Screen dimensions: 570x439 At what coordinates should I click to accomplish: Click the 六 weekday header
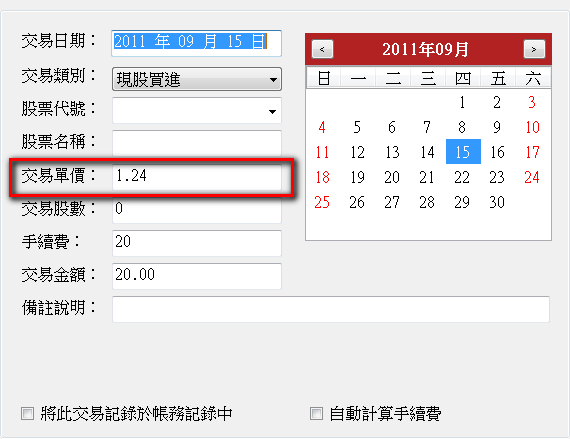tap(533, 77)
